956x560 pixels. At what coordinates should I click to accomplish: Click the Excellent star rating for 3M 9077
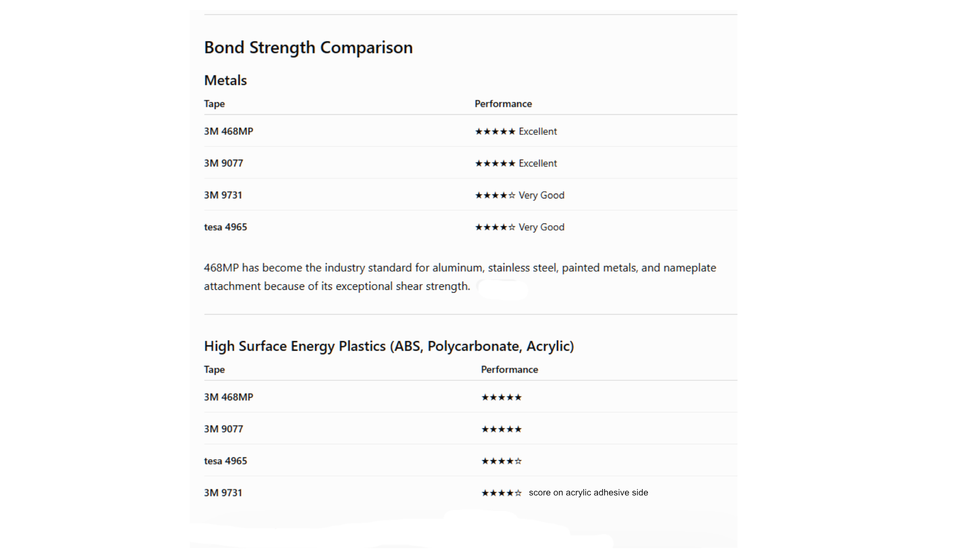516,163
